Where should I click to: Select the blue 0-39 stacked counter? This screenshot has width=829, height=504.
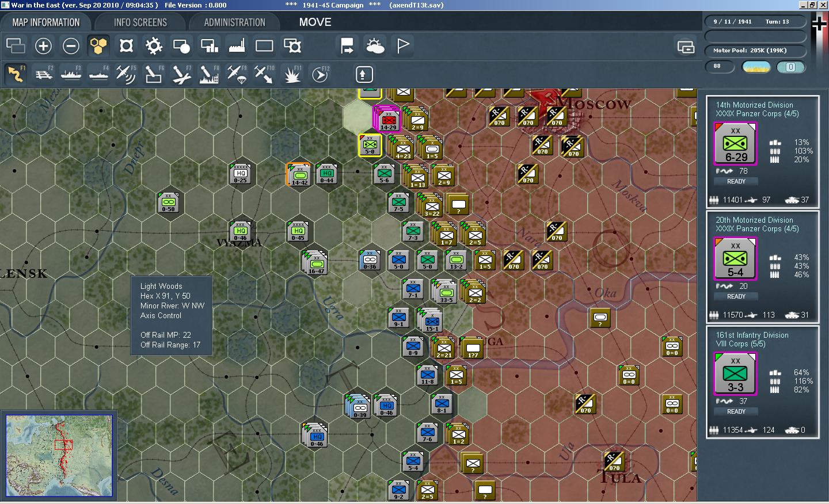click(x=359, y=406)
